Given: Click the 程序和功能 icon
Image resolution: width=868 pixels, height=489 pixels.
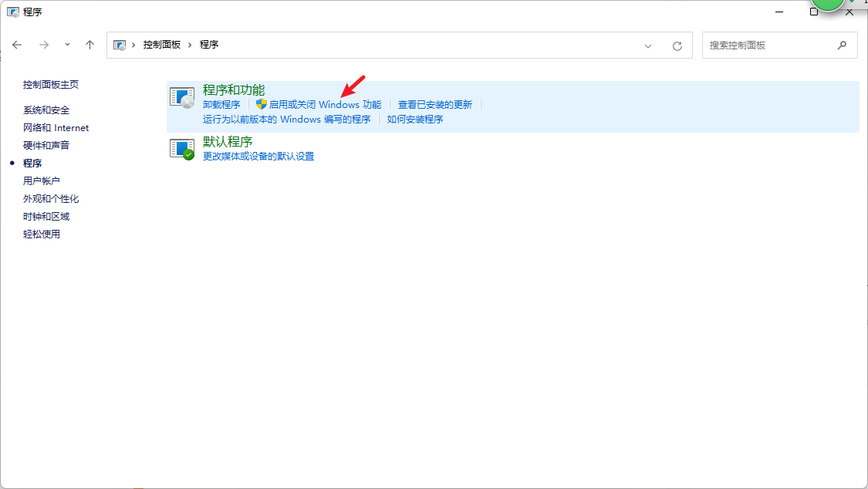Looking at the screenshot, I should tap(182, 98).
